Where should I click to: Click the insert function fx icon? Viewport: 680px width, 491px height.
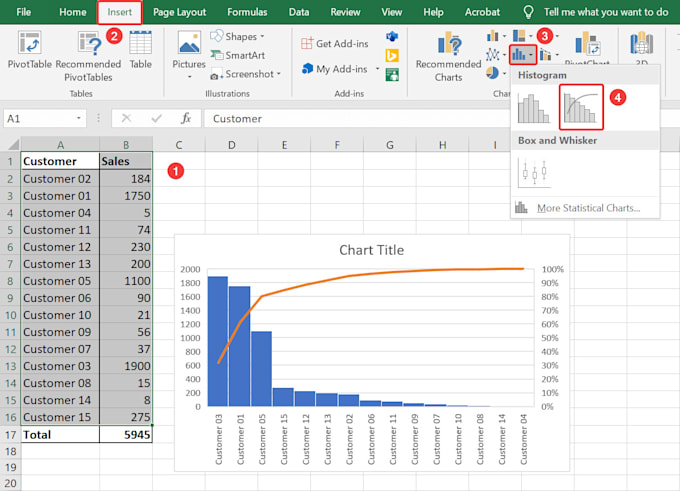(185, 118)
